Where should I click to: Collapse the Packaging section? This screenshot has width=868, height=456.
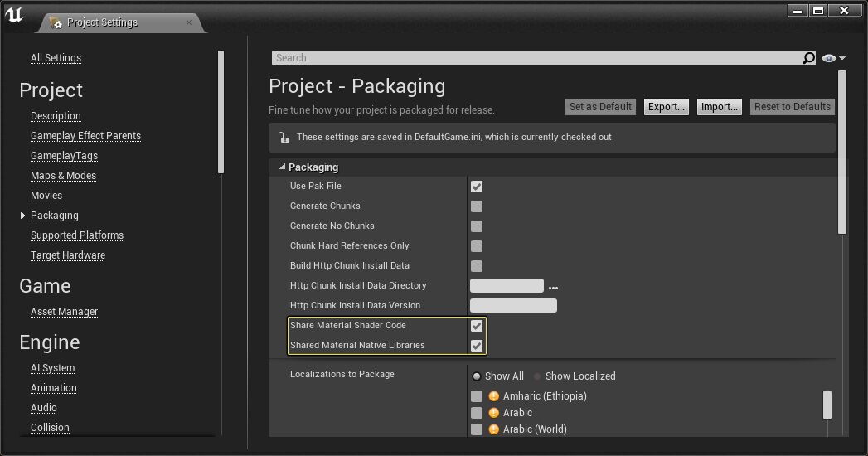[282, 167]
